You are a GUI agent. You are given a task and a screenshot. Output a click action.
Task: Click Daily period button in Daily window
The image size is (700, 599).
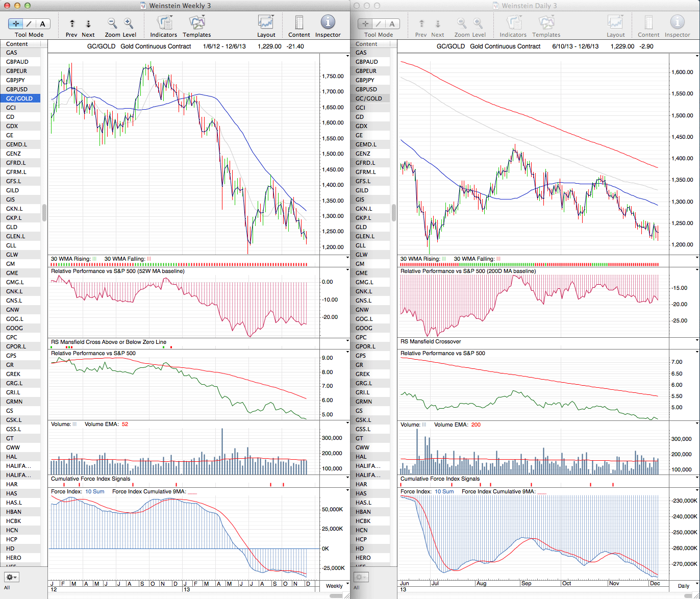[x=684, y=586]
